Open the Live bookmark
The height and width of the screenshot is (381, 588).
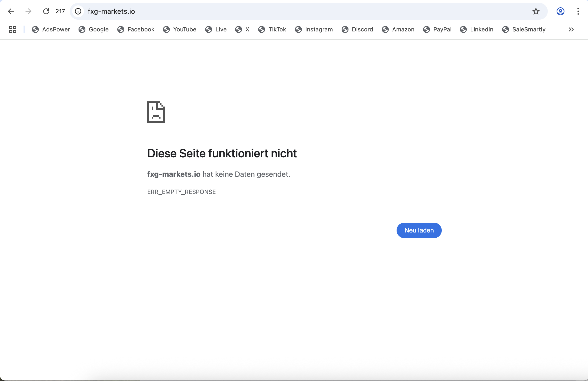(x=216, y=29)
